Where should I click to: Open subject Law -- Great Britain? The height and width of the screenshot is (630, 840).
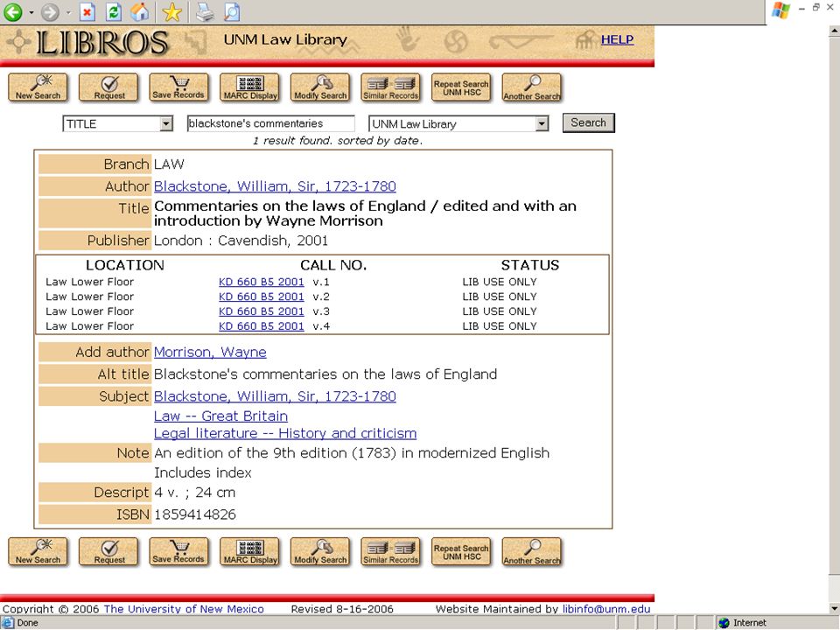pyautogui.click(x=220, y=416)
